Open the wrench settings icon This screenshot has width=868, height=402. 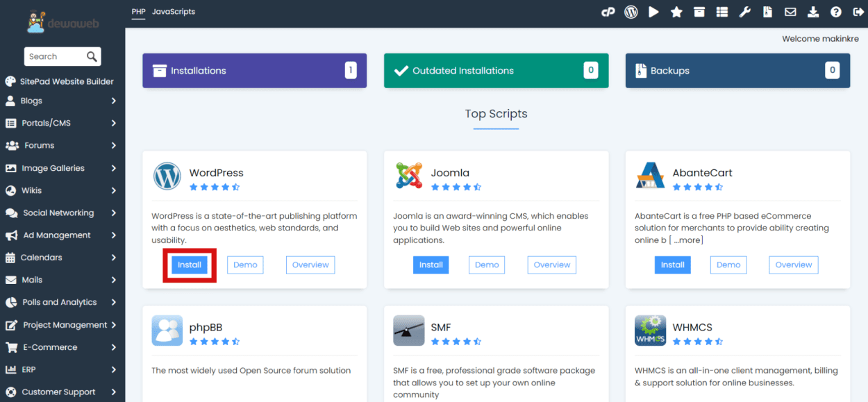[745, 12]
